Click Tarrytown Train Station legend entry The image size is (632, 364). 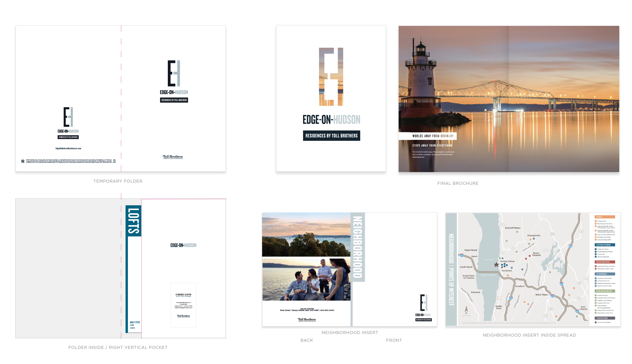[604, 323]
